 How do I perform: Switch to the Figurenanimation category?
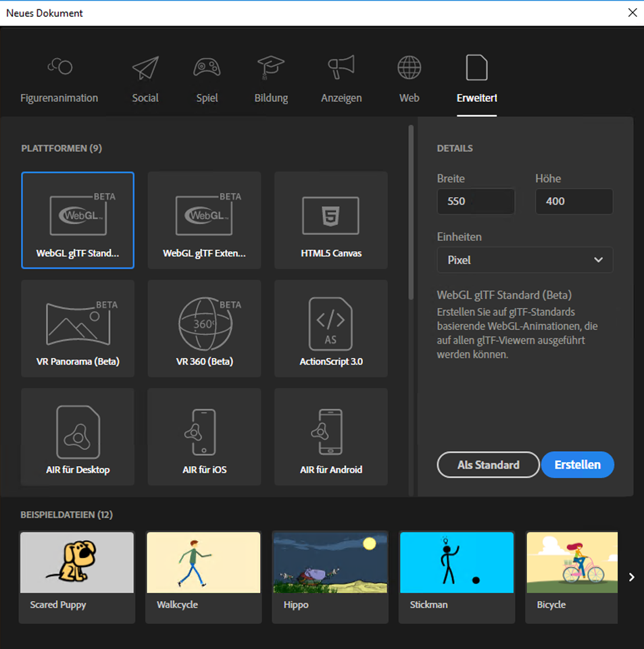[59, 79]
